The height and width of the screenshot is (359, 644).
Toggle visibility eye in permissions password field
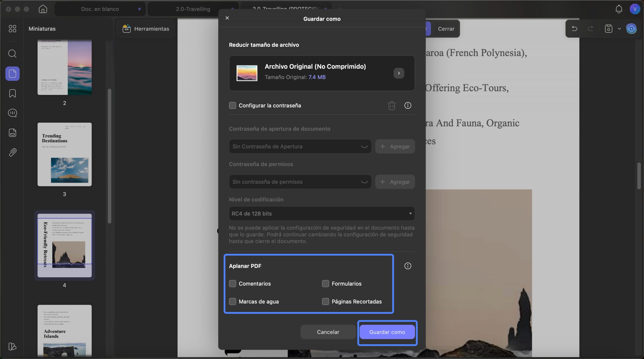coord(364,182)
